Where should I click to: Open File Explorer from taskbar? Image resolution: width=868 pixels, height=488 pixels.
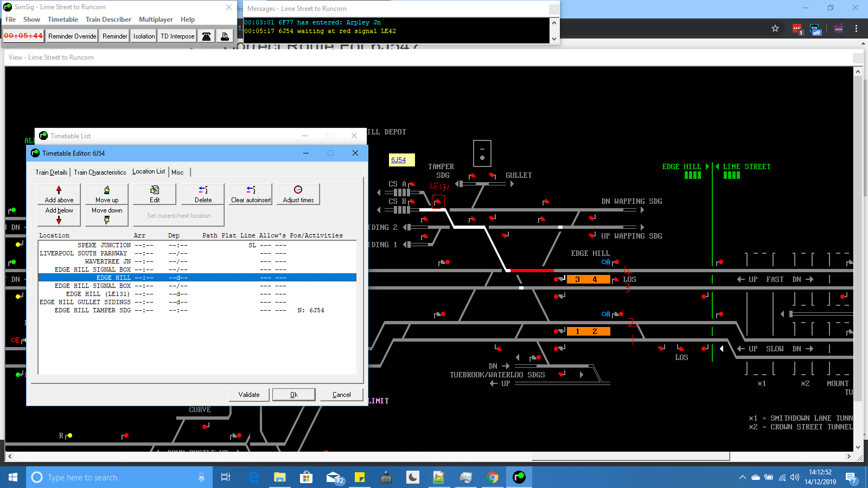click(x=280, y=477)
